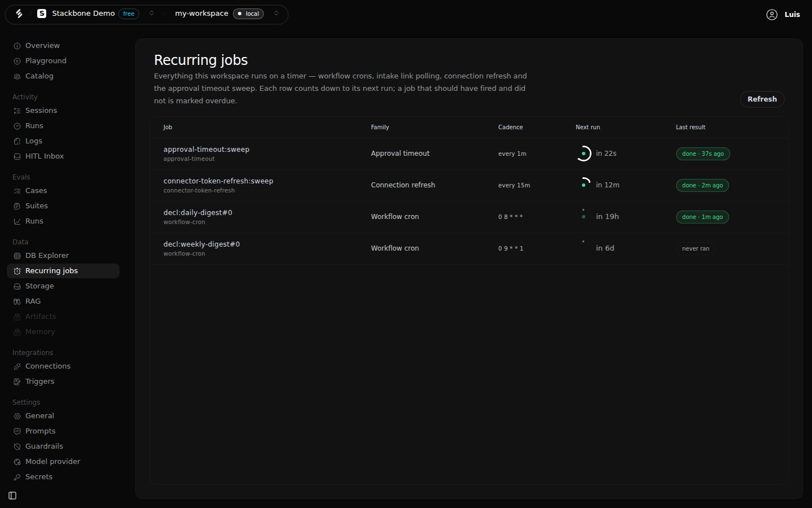Click the 'Cadence' column header

pyautogui.click(x=510, y=128)
